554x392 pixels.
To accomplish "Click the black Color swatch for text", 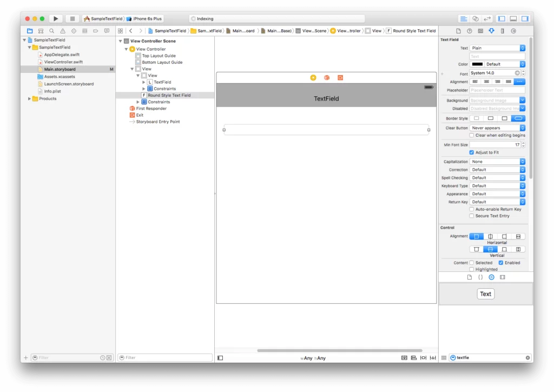I will click(477, 64).
